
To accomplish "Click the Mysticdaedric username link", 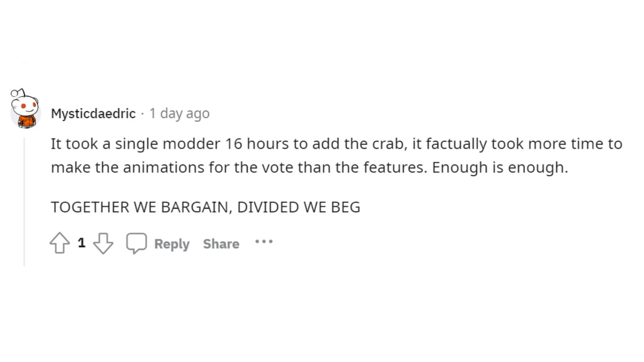I will click(93, 113).
